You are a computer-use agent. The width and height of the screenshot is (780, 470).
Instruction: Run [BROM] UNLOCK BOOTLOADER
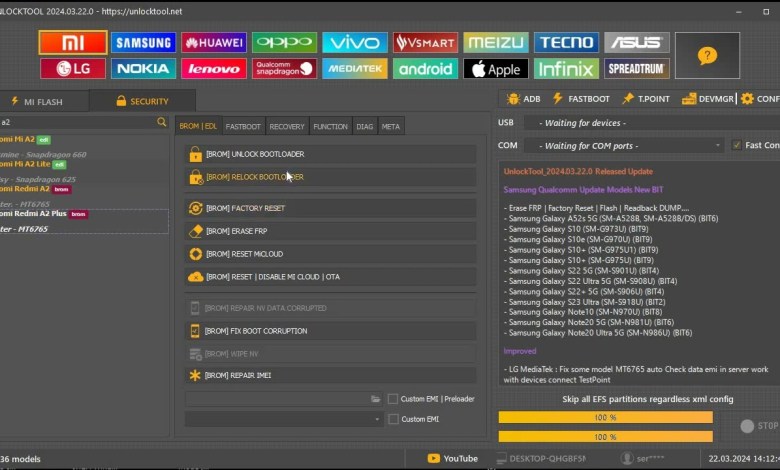[330, 154]
